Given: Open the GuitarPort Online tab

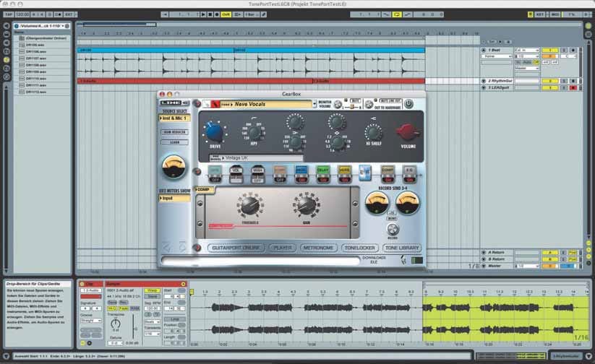Looking at the screenshot, I should tap(236, 248).
